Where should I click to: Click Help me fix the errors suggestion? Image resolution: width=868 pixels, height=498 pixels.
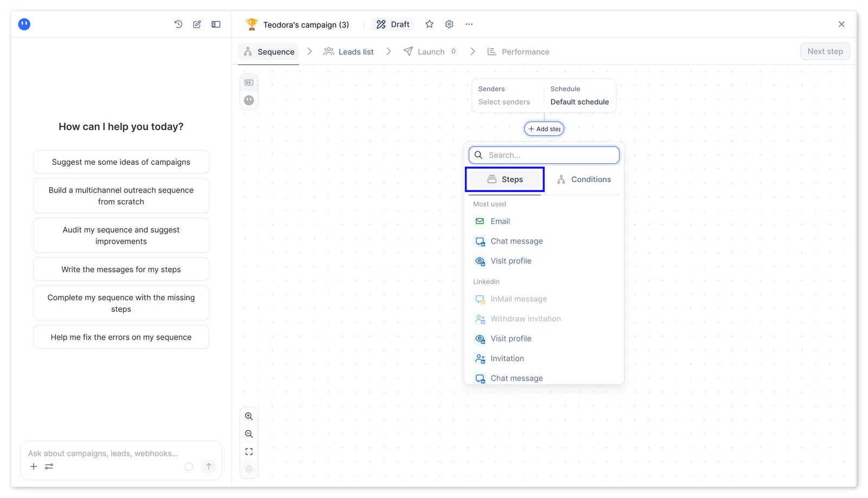(121, 337)
